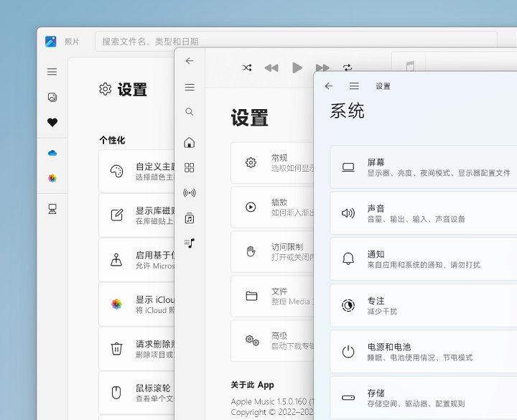This screenshot has height=420, width=517.
Task: Expand the Photos hamburger navigation menu
Action: 52,72
